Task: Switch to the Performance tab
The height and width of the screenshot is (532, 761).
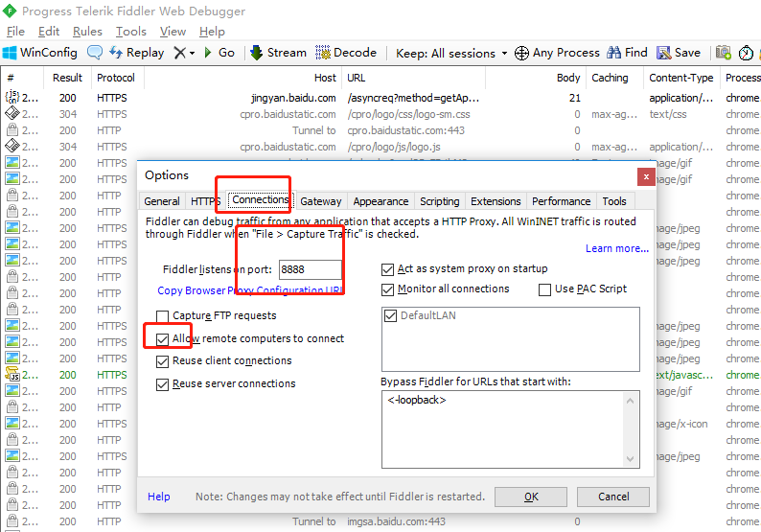Action: click(x=561, y=201)
